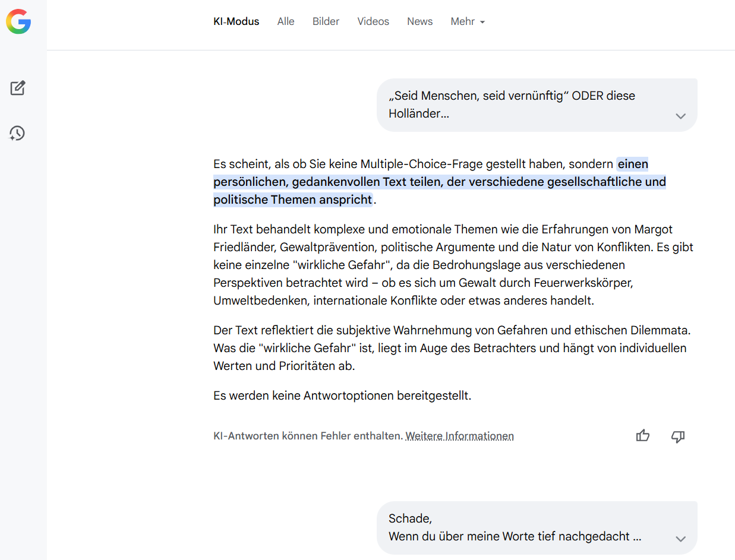Click the "Seid Menschen, seid vernünftig" message text

tap(512, 105)
